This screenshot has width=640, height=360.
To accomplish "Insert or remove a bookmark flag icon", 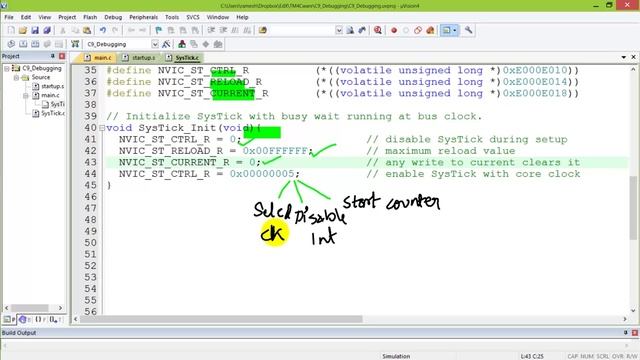I will [159, 30].
